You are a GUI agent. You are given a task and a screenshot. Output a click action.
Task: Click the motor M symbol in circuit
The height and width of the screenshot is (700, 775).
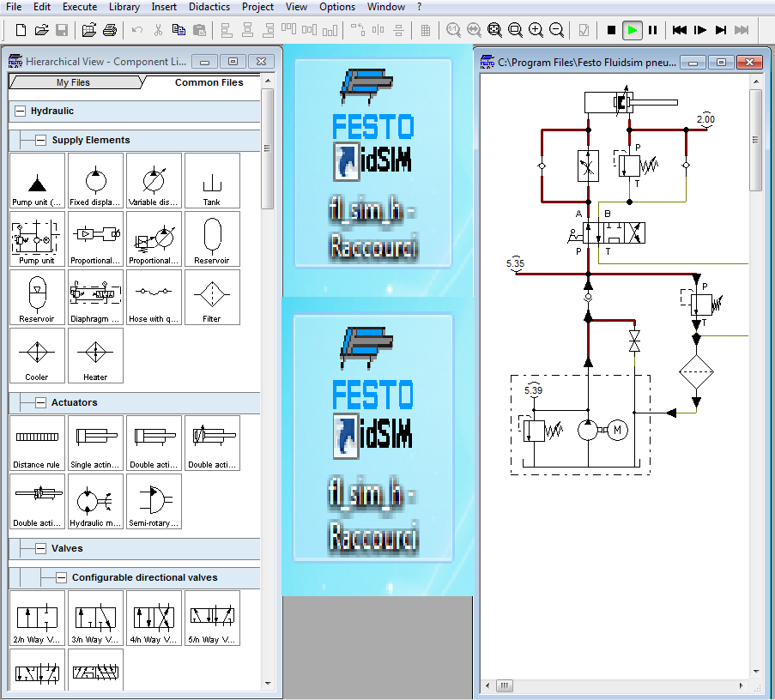617,431
